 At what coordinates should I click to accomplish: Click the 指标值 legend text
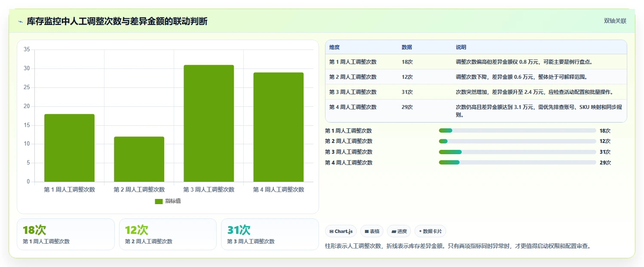173,202
